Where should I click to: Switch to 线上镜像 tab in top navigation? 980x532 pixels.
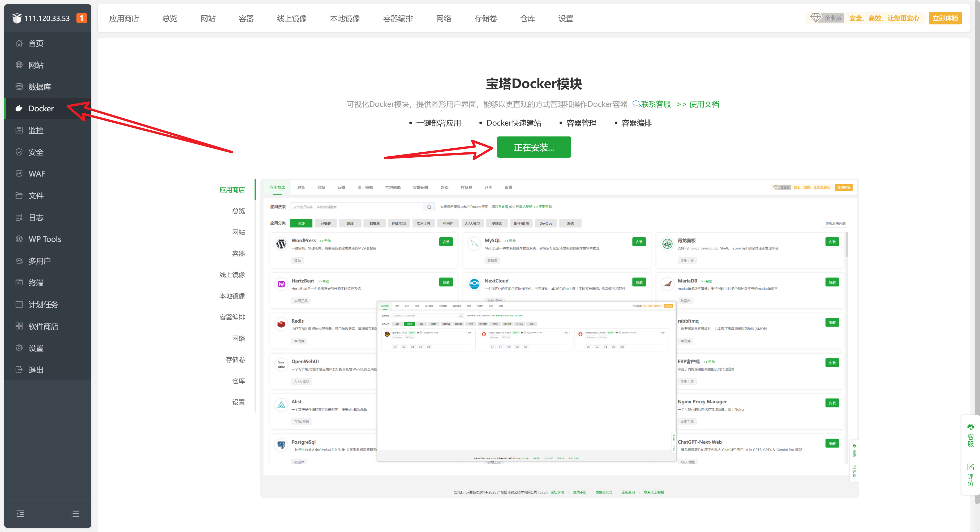[x=292, y=18]
